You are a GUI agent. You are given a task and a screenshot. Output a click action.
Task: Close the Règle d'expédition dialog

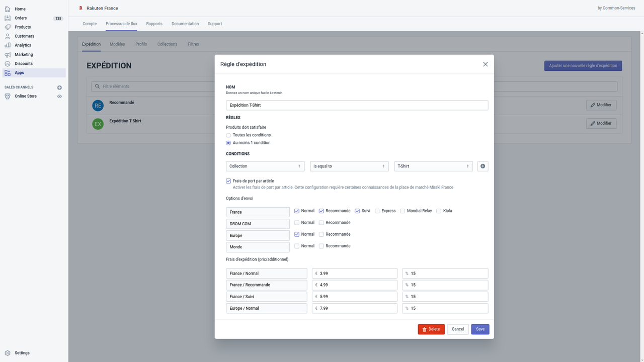click(x=486, y=64)
